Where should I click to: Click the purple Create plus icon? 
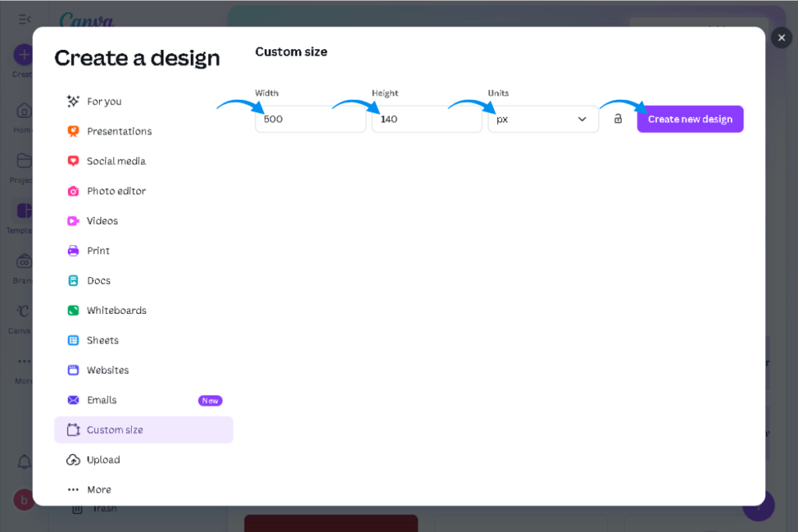click(23, 55)
